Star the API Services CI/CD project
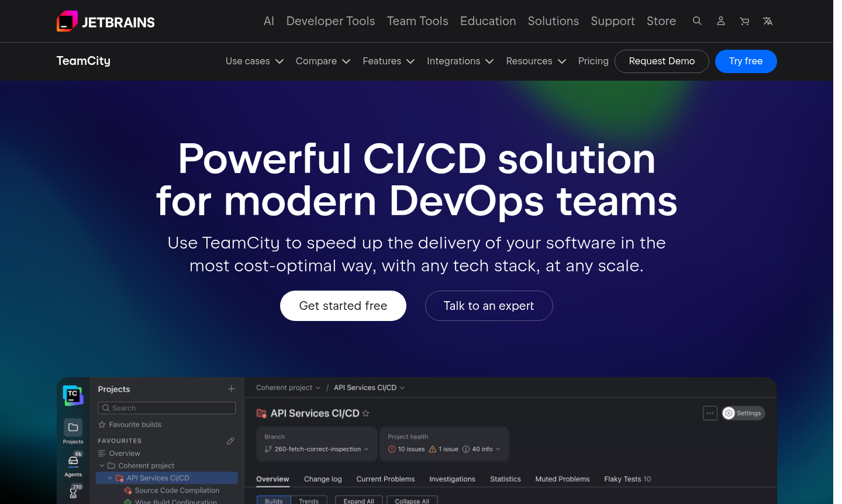Screen dimensions: 842x504 pos(366,413)
